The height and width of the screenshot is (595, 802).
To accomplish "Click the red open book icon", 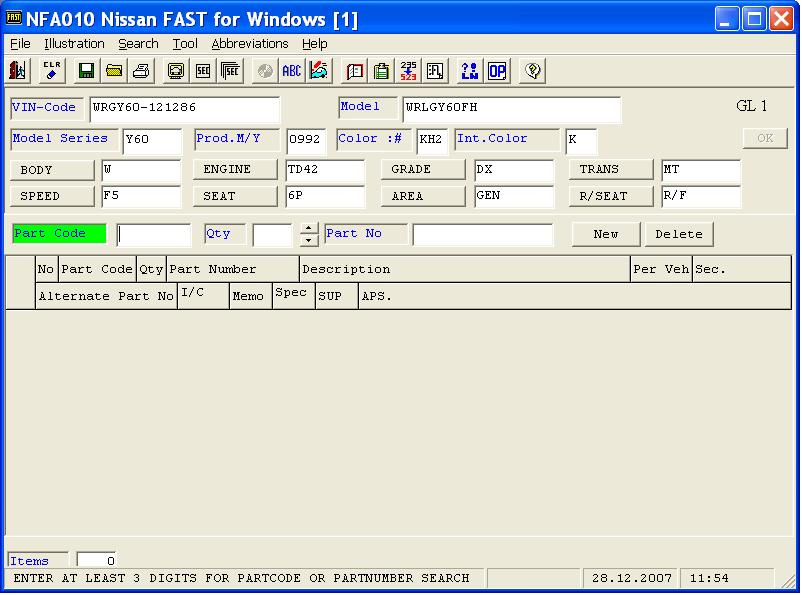I will tap(354, 71).
